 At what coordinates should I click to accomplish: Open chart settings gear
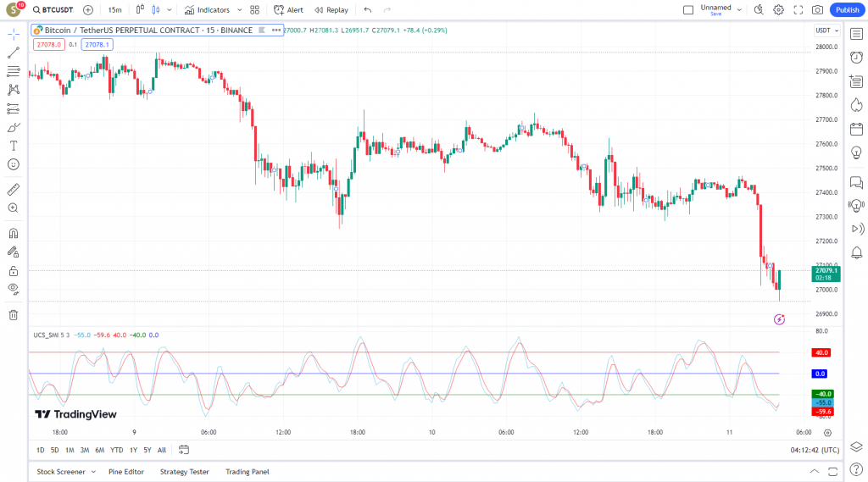(x=778, y=10)
